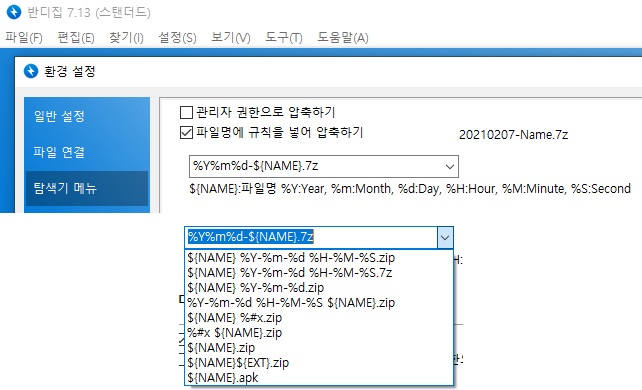
Task: Uncheck 파일명에 규칙을 넣어 압축하기
Action: click(x=186, y=133)
